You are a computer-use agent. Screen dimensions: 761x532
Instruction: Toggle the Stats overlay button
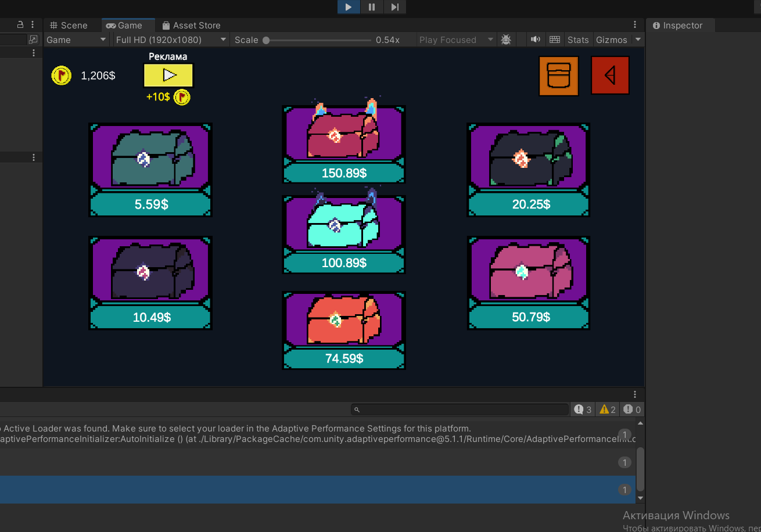click(578, 39)
